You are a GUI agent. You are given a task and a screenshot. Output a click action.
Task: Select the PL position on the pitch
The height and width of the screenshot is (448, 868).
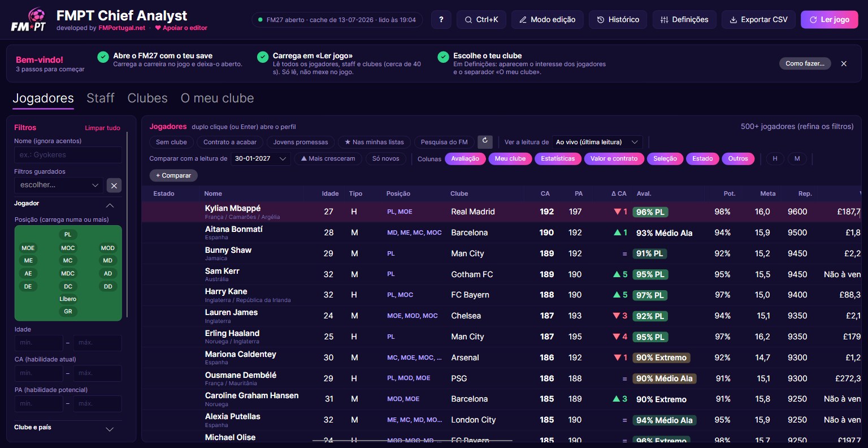tap(68, 234)
